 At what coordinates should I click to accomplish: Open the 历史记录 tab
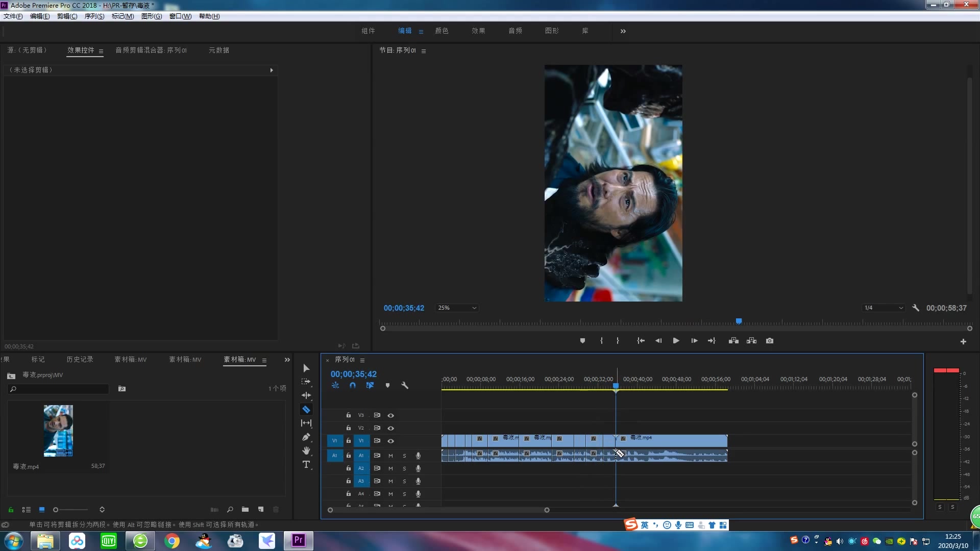point(80,359)
